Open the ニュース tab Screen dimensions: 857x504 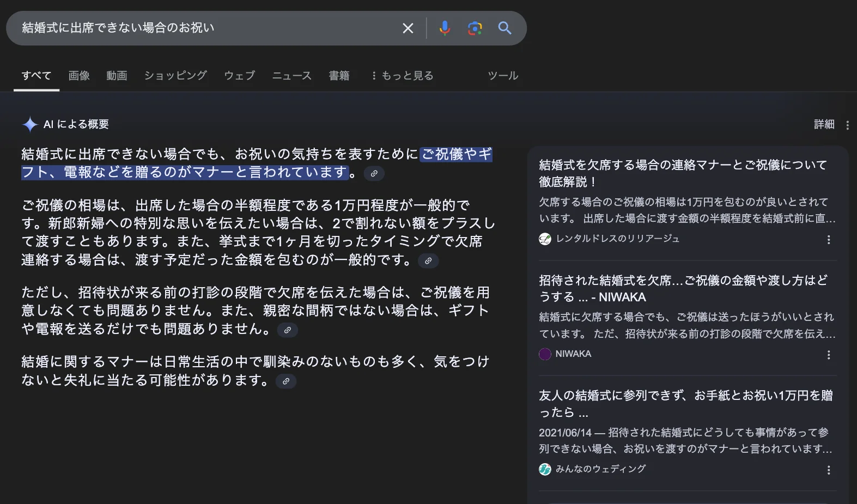click(291, 75)
